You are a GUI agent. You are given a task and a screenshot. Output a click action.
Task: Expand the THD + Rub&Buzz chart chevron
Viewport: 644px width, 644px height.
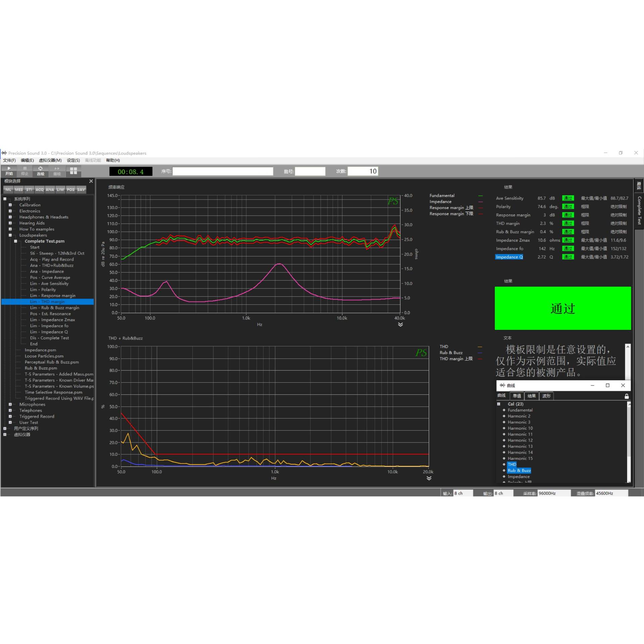429,478
